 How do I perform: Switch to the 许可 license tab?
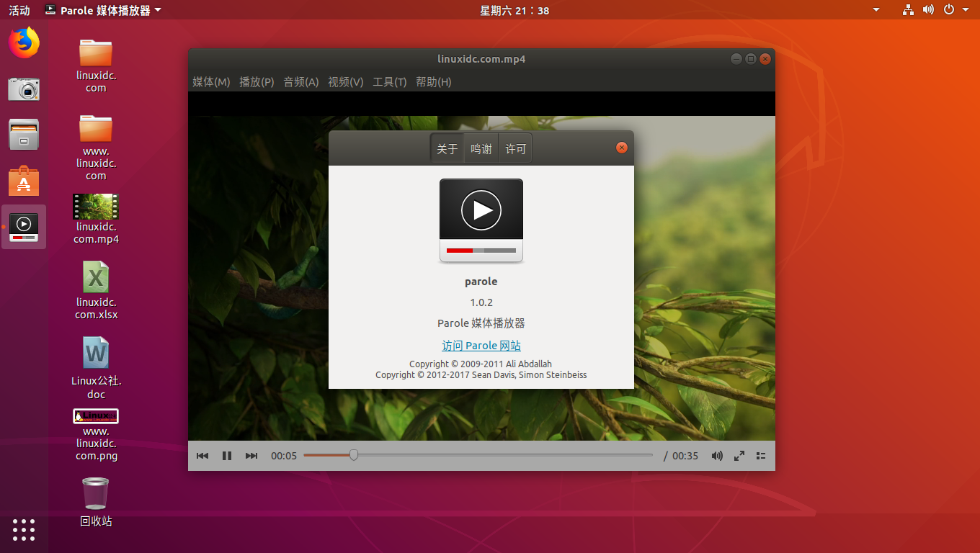(x=516, y=149)
